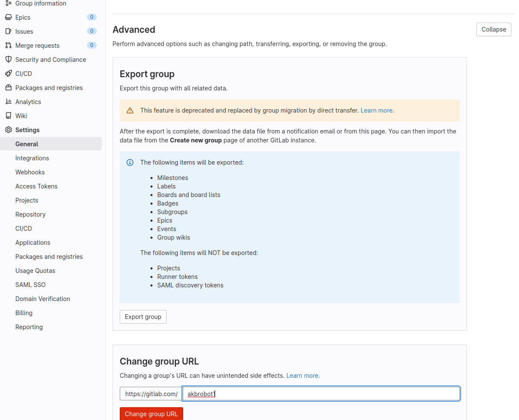Open the Wiki book icon
The image size is (519, 420).
pos(9,116)
